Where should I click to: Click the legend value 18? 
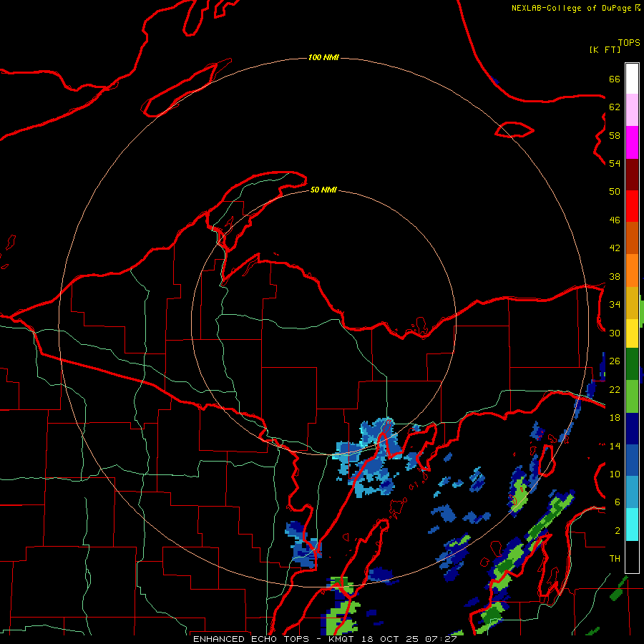[x=615, y=417]
